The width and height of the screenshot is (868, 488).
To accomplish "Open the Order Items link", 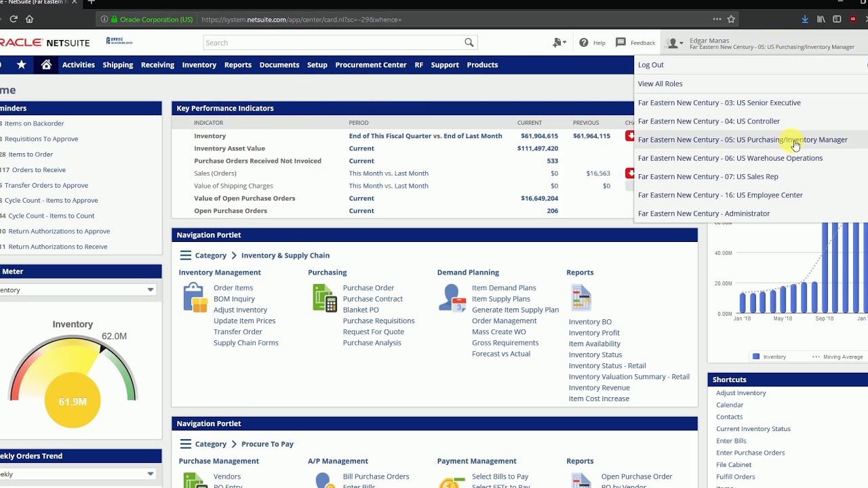I will (x=233, y=288).
